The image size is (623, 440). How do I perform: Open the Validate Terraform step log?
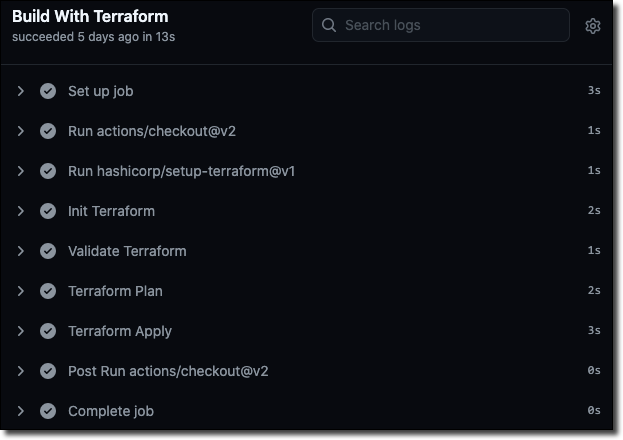click(127, 251)
